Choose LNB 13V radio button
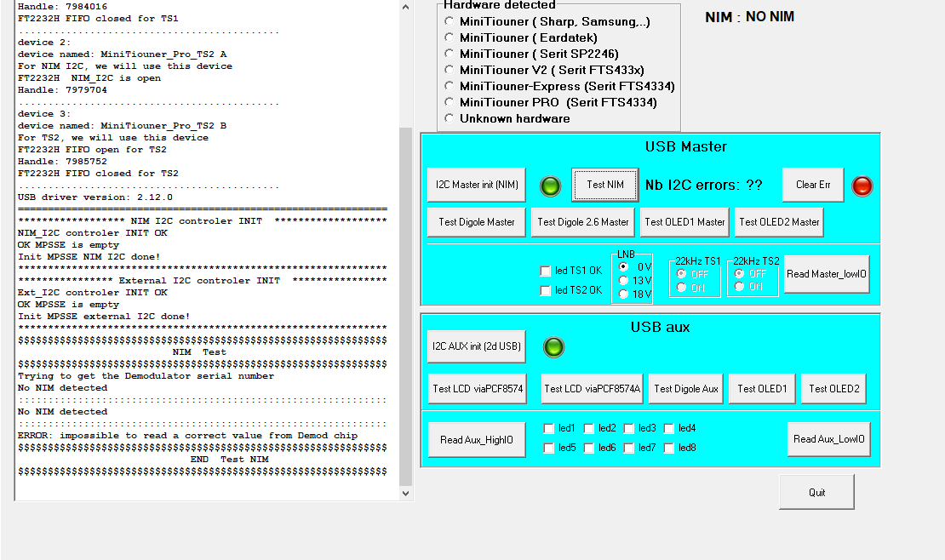 coord(624,280)
